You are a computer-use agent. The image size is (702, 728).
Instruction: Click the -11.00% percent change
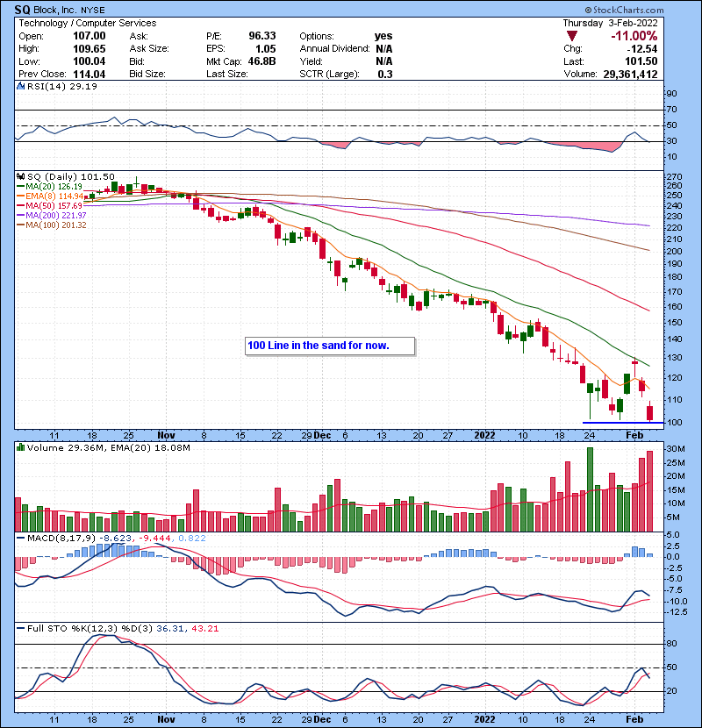pos(634,36)
